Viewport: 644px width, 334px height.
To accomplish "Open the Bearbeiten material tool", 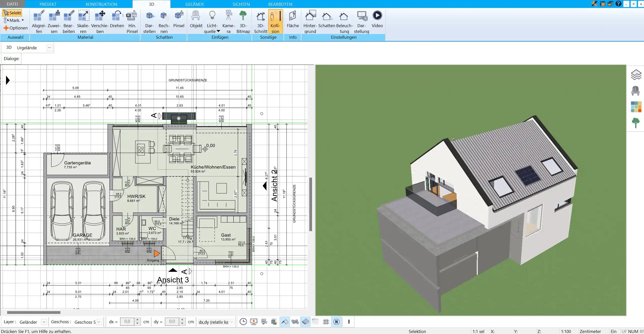I will click(x=69, y=22).
